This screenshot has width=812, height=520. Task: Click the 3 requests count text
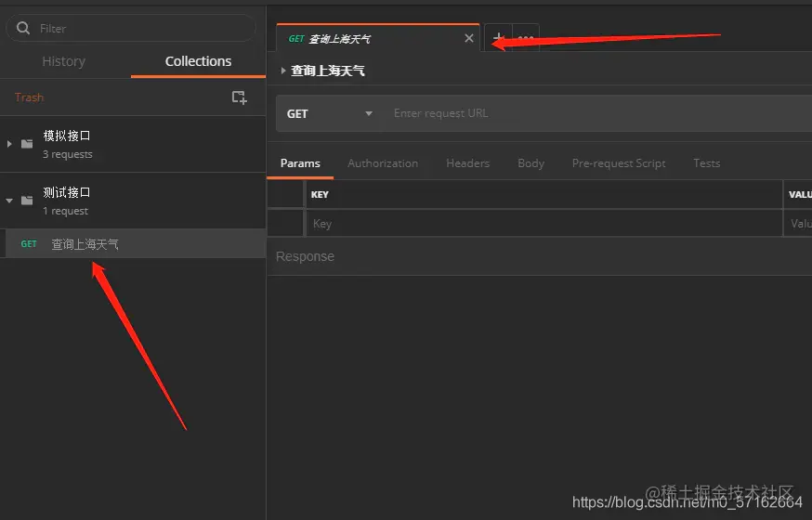[x=68, y=154]
